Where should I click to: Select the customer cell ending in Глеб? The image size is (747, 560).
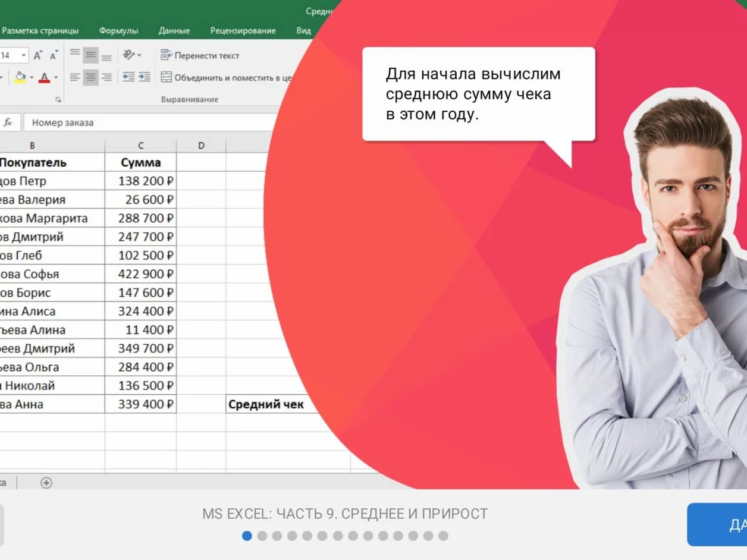point(52,255)
